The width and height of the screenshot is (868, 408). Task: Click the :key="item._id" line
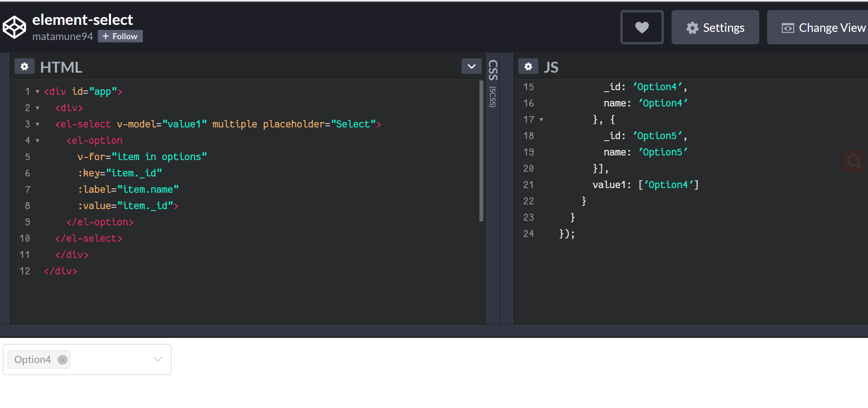(x=120, y=173)
